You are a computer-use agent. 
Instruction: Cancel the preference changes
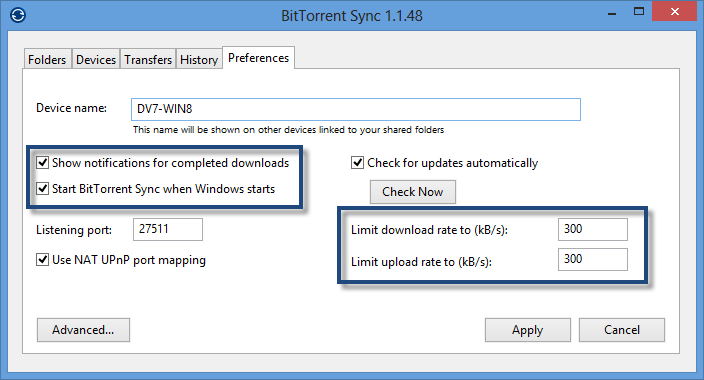click(622, 330)
